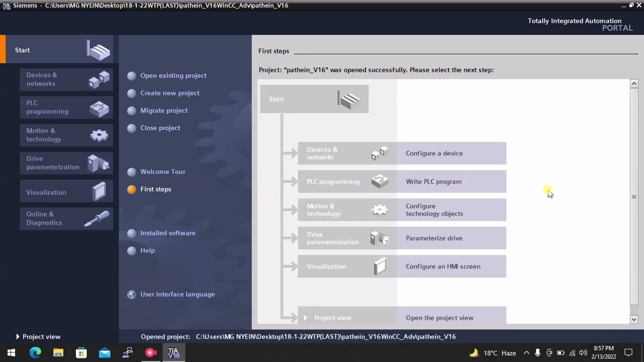Open Motion & technology portal

pos(66,135)
